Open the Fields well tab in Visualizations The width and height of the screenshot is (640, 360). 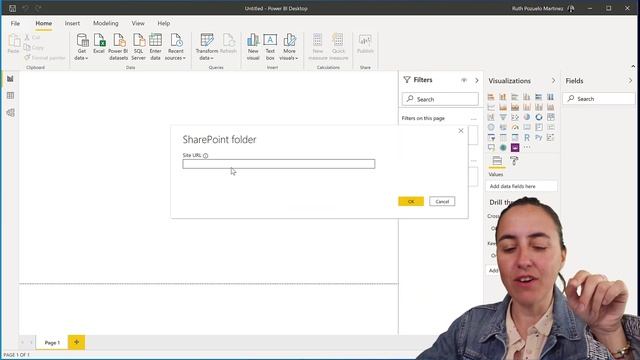497,161
